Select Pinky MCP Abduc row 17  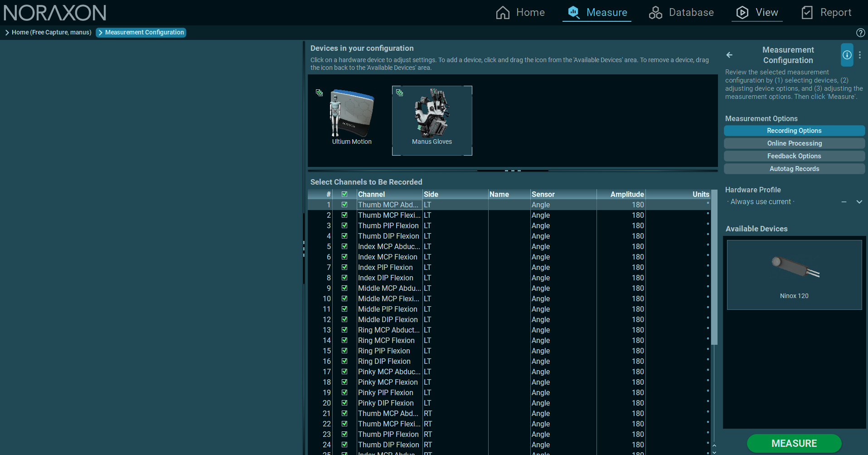pyautogui.click(x=509, y=372)
